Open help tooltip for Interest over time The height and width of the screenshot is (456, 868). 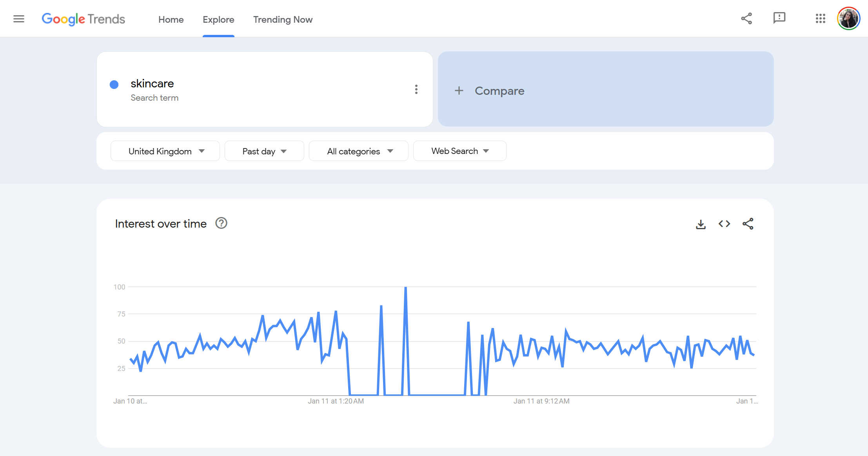(x=222, y=223)
